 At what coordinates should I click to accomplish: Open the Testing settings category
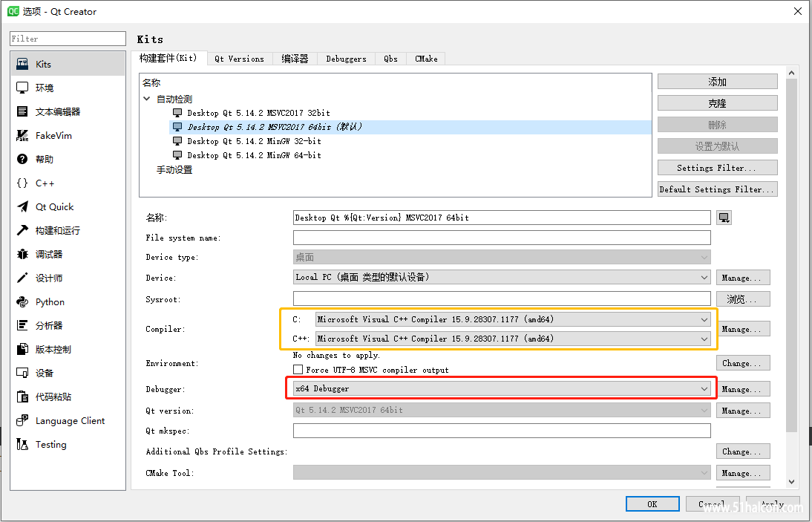click(68, 445)
